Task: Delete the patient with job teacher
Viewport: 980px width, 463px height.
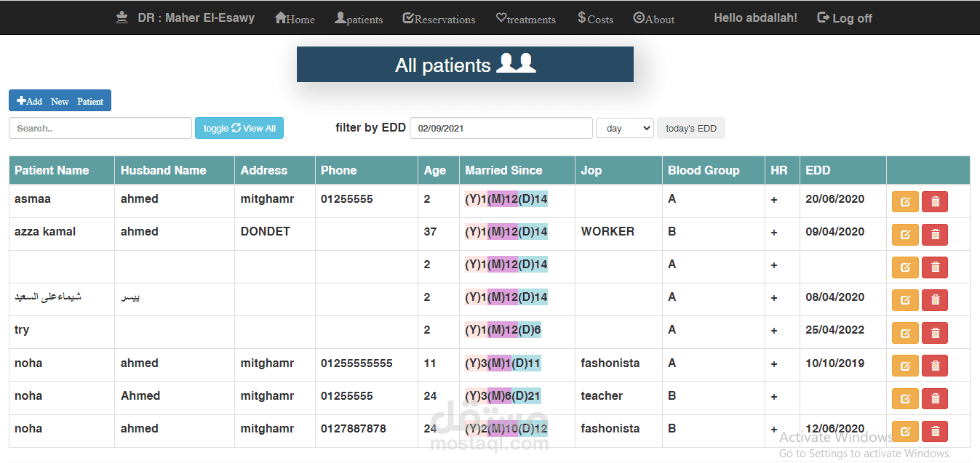Action: click(935, 398)
